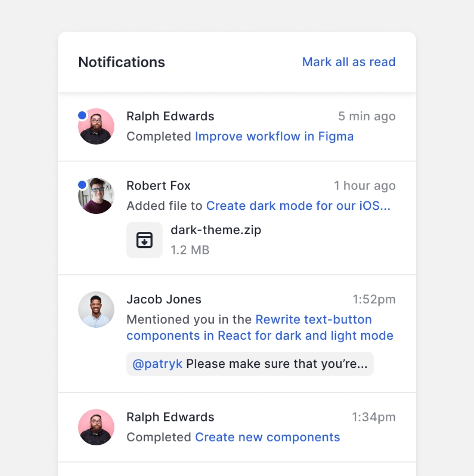The width and height of the screenshot is (474, 476).
Task: Open the Improve workflow in Figma link
Action: click(274, 136)
